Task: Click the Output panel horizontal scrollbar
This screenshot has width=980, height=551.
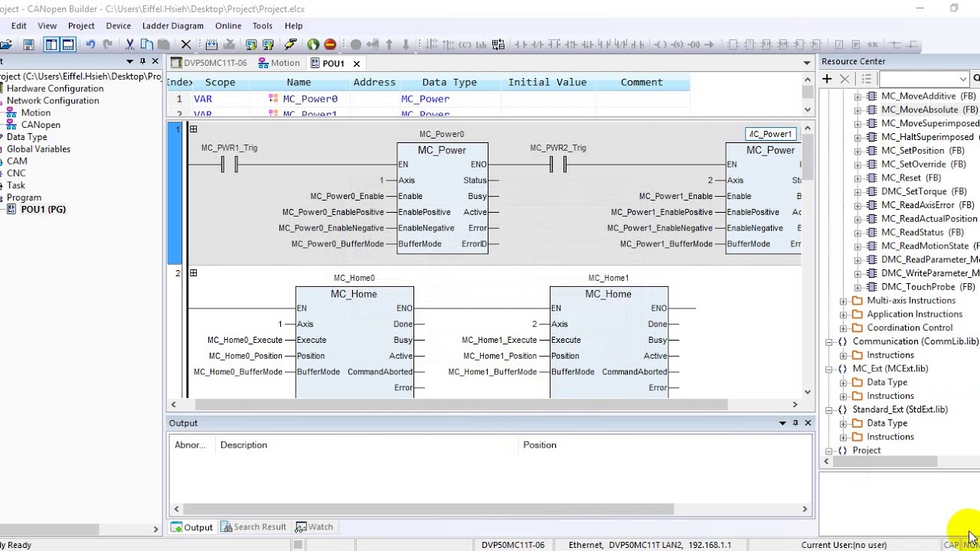Action: 428,509
